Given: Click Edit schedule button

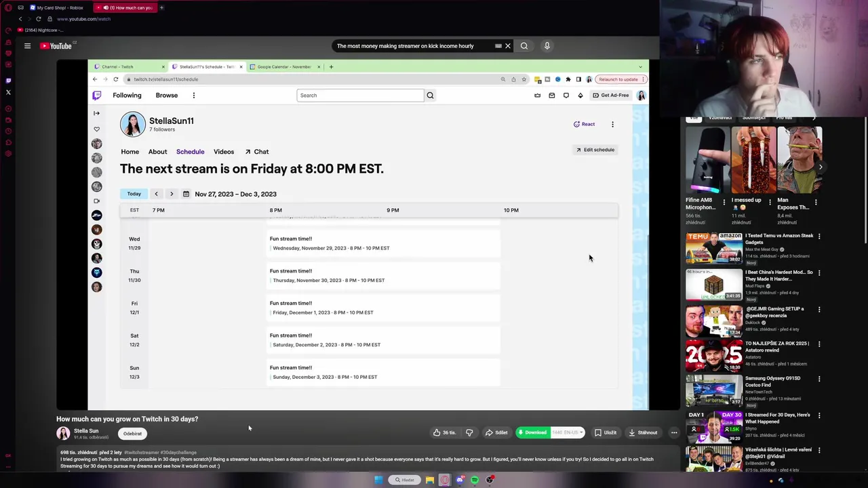Looking at the screenshot, I should click(595, 150).
